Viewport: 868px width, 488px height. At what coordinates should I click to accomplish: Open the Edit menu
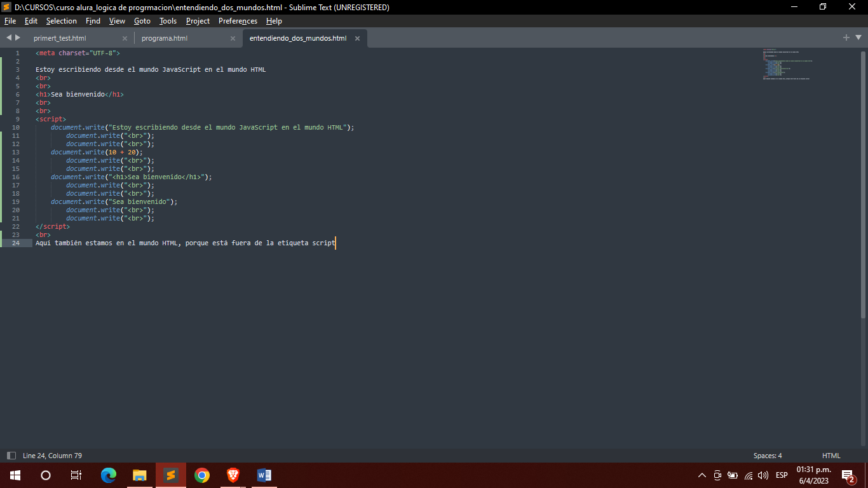(x=31, y=21)
